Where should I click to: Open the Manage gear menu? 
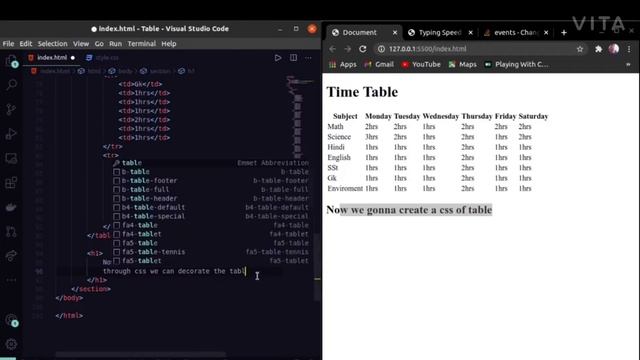point(11,344)
